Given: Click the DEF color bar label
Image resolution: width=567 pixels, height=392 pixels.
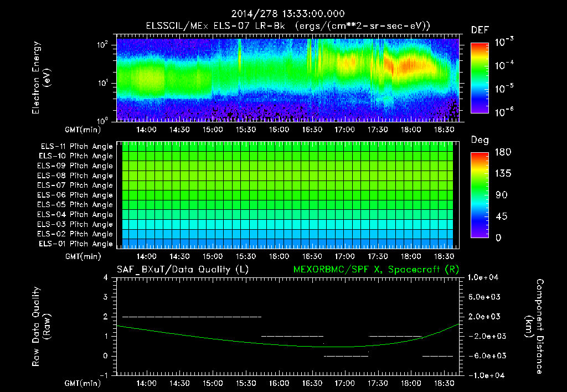Looking at the screenshot, I should tap(480, 30).
